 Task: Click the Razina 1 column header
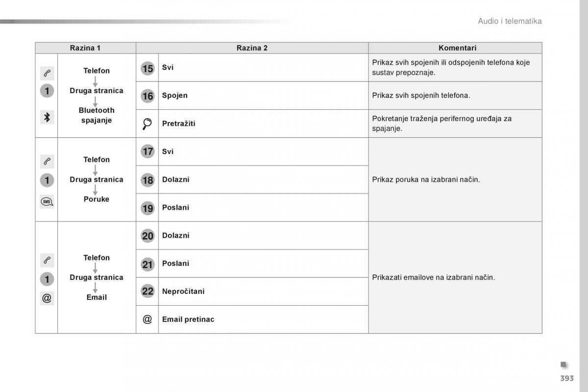[x=85, y=48]
